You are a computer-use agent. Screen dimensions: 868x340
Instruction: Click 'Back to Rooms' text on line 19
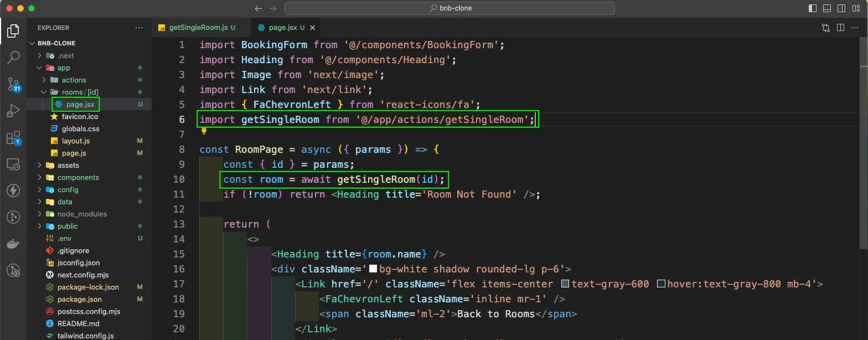(x=495, y=314)
